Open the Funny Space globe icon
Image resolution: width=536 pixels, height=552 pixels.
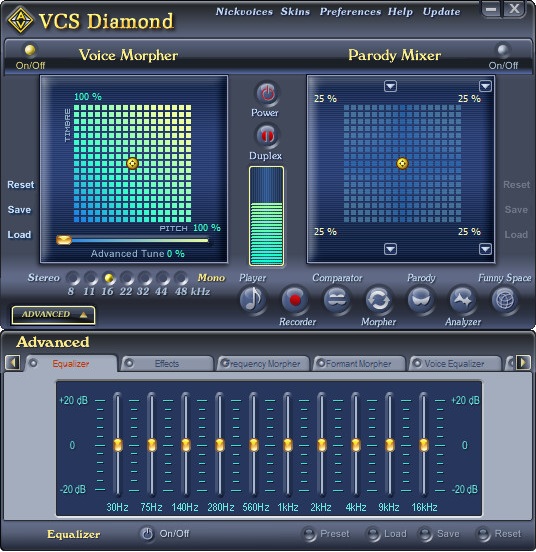(x=504, y=300)
